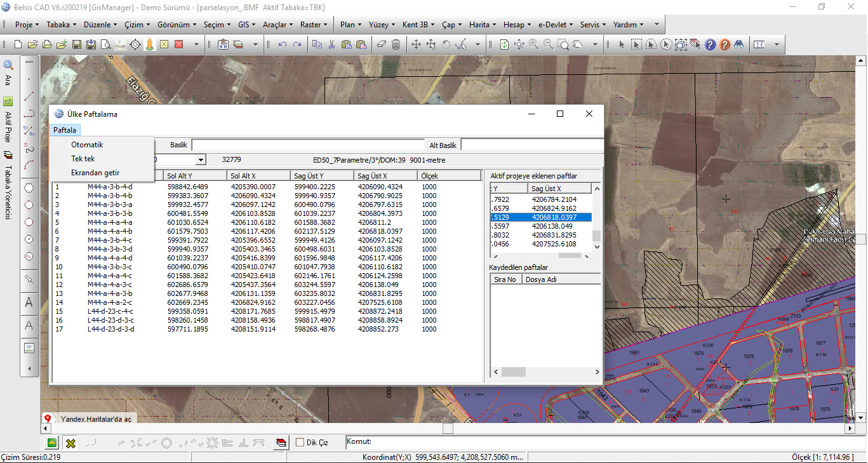Open the Proje menu
This screenshot has height=463, width=868.
point(27,25)
